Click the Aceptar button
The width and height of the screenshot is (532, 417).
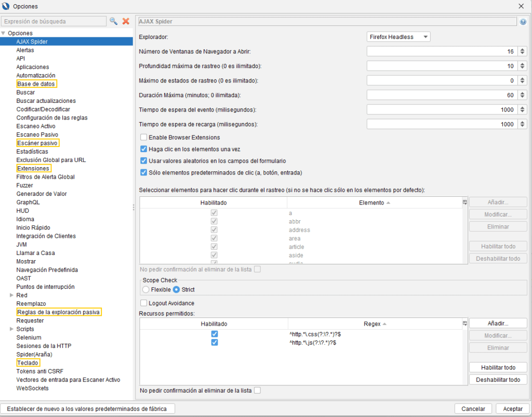[512, 409]
